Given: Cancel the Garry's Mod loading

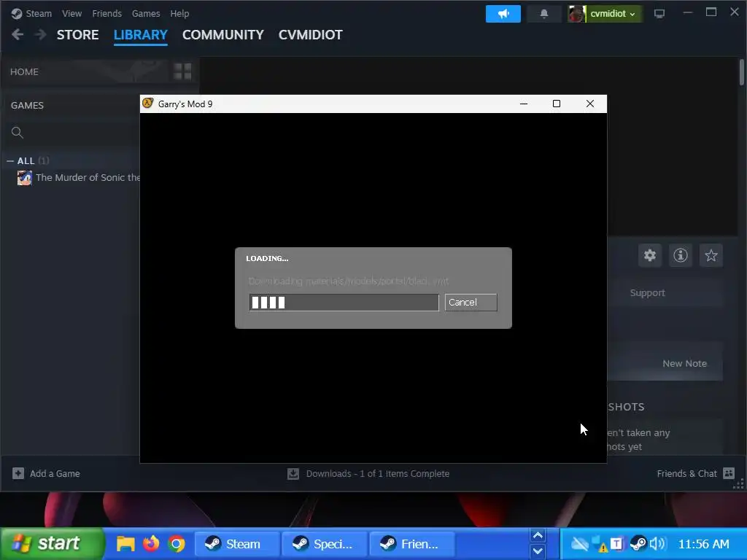Looking at the screenshot, I should point(471,303).
